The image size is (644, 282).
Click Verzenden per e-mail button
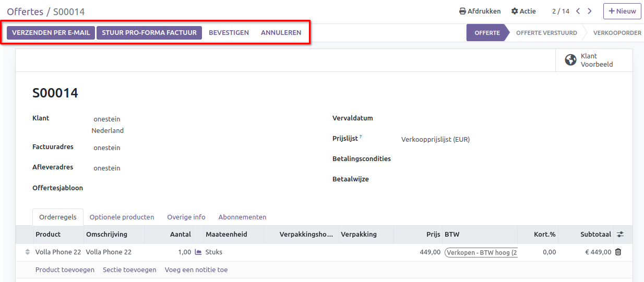[x=51, y=33]
